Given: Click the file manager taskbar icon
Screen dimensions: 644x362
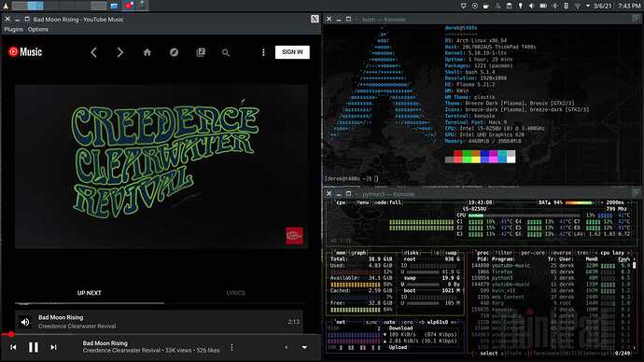Looking at the screenshot, I should coord(114,6).
